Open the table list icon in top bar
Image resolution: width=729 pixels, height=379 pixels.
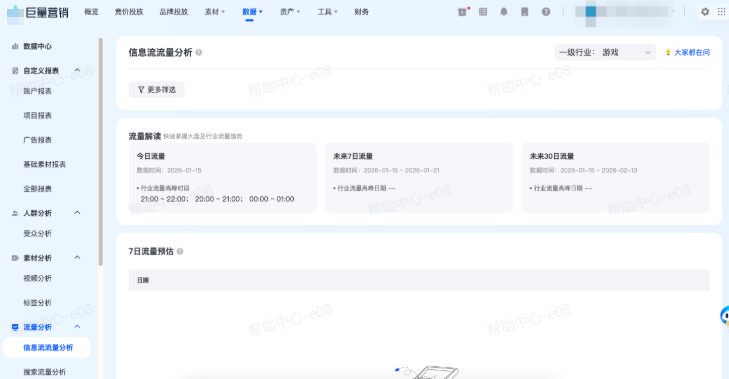point(483,12)
